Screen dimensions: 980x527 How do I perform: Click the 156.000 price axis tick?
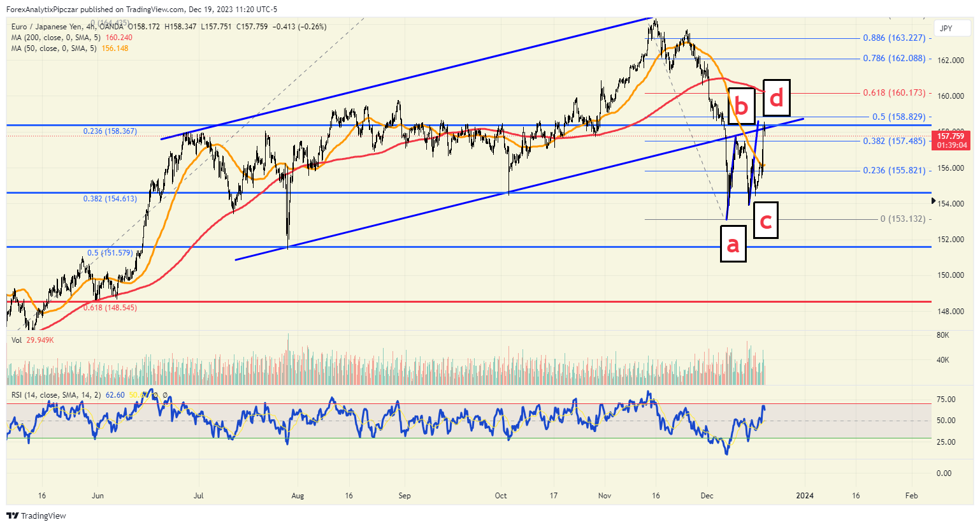(x=951, y=168)
